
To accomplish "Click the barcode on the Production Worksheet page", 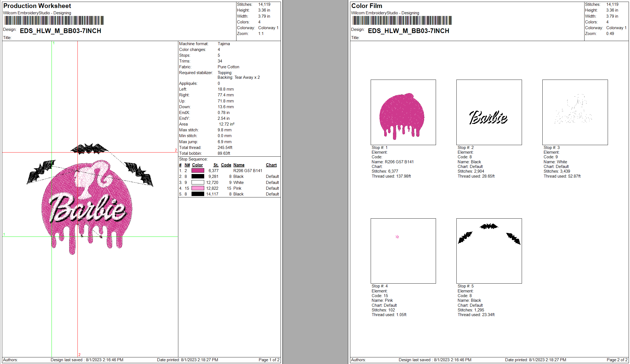I will pos(54,20).
